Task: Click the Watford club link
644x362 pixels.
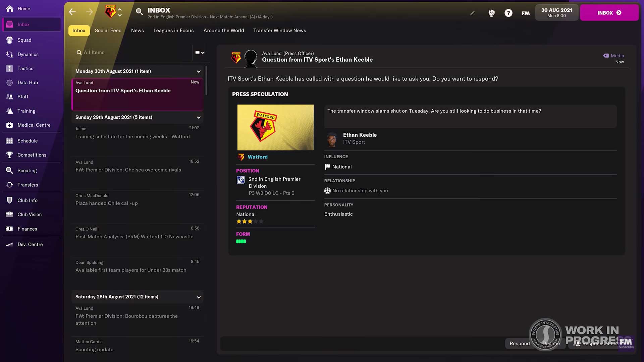Action: 257,157
